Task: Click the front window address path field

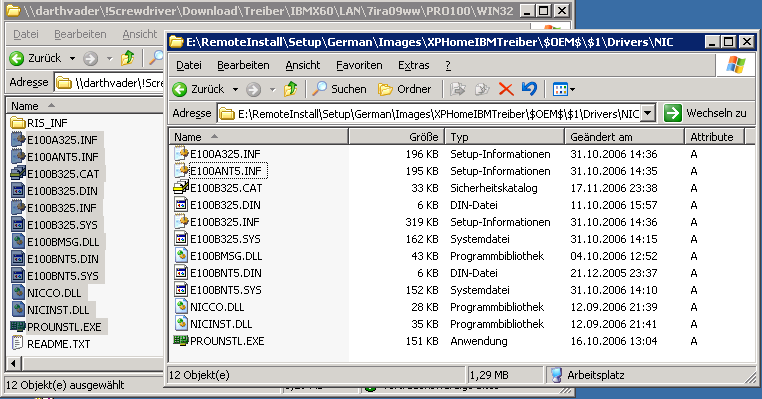Action: (429, 114)
